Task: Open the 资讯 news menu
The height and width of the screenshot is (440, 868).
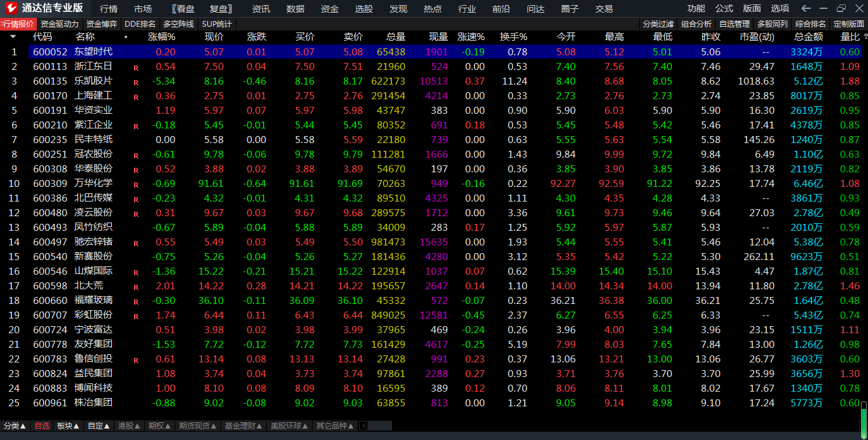Action: (x=261, y=9)
